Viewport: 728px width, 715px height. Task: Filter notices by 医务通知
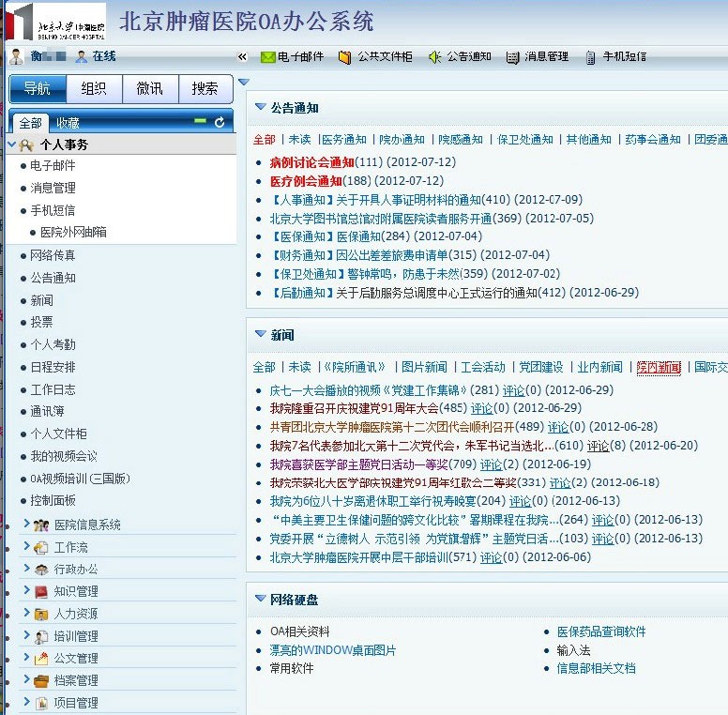point(344,139)
